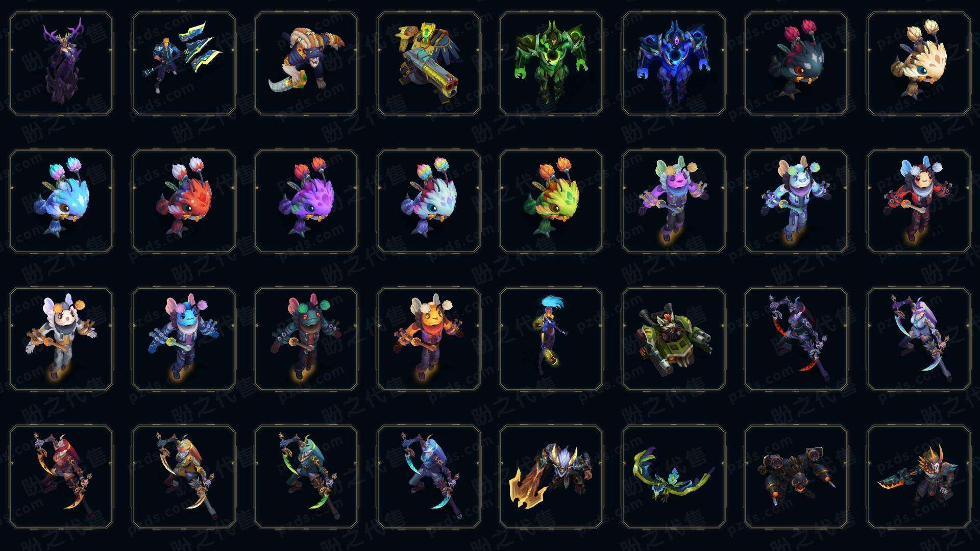The width and height of the screenshot is (980, 551).
Task: Choose the purple flower bird
Action: pyautogui.click(x=306, y=202)
